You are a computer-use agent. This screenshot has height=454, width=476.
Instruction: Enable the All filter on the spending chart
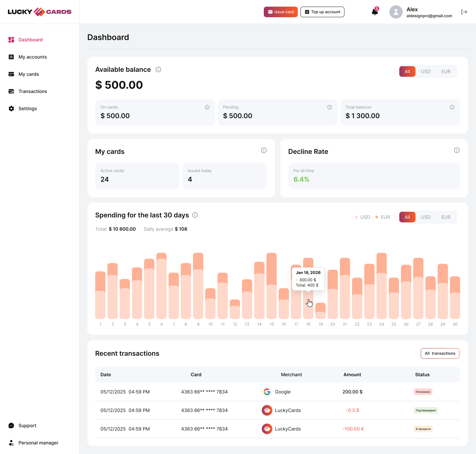(407, 217)
